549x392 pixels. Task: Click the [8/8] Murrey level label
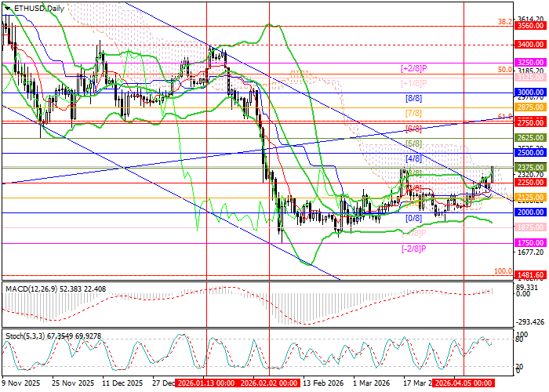(x=413, y=100)
